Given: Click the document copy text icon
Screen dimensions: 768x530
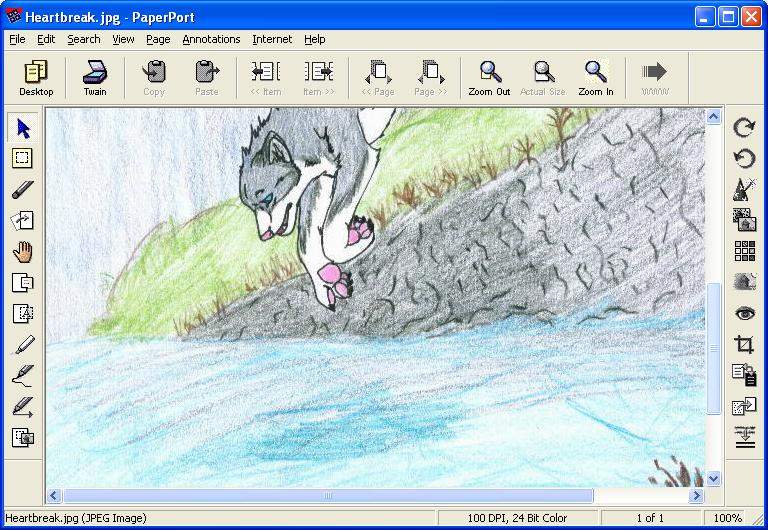Looking at the screenshot, I should [744, 375].
